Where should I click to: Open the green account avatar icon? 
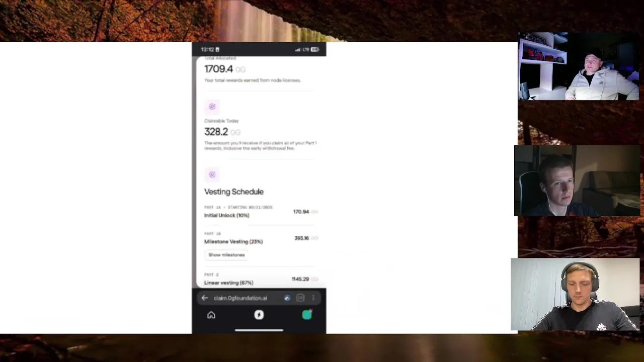click(307, 315)
